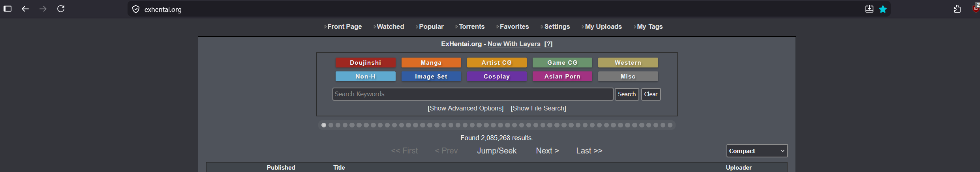Go to Next > results page
Image resolution: width=980 pixels, height=172 pixels.
pyautogui.click(x=547, y=151)
